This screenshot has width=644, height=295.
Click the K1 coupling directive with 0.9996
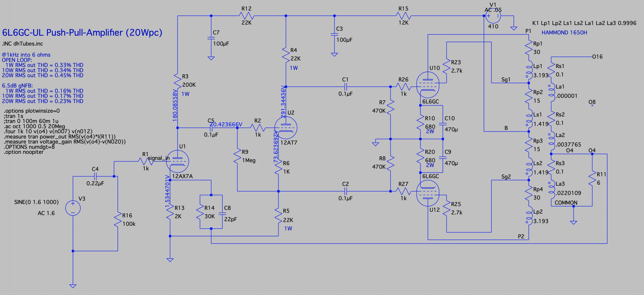pyautogui.click(x=584, y=23)
